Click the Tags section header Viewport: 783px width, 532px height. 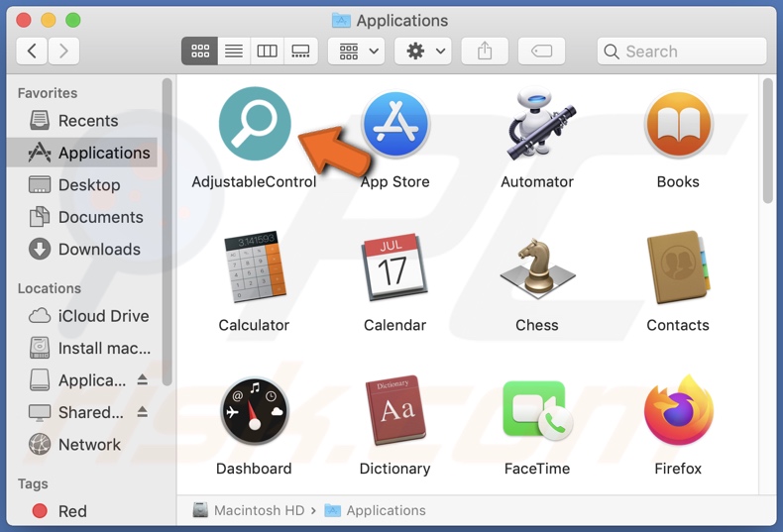pyautogui.click(x=33, y=483)
